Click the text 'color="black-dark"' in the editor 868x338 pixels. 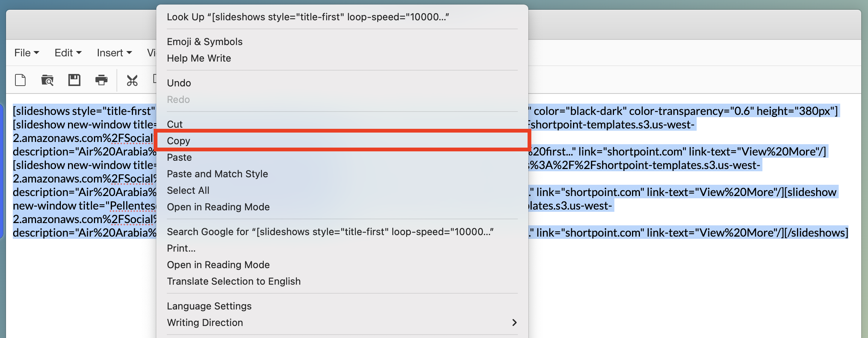580,111
